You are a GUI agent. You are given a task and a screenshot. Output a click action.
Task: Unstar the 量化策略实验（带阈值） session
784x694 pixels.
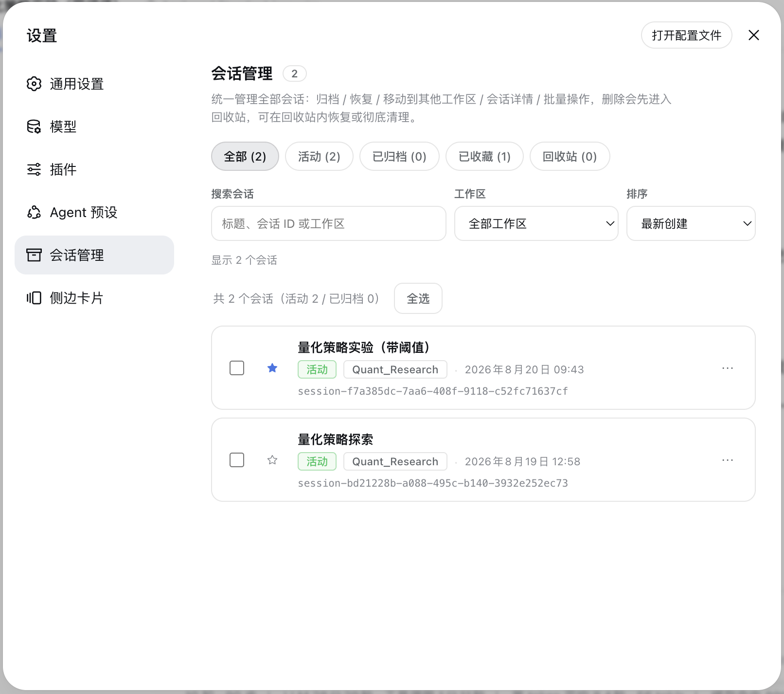pyautogui.click(x=272, y=368)
